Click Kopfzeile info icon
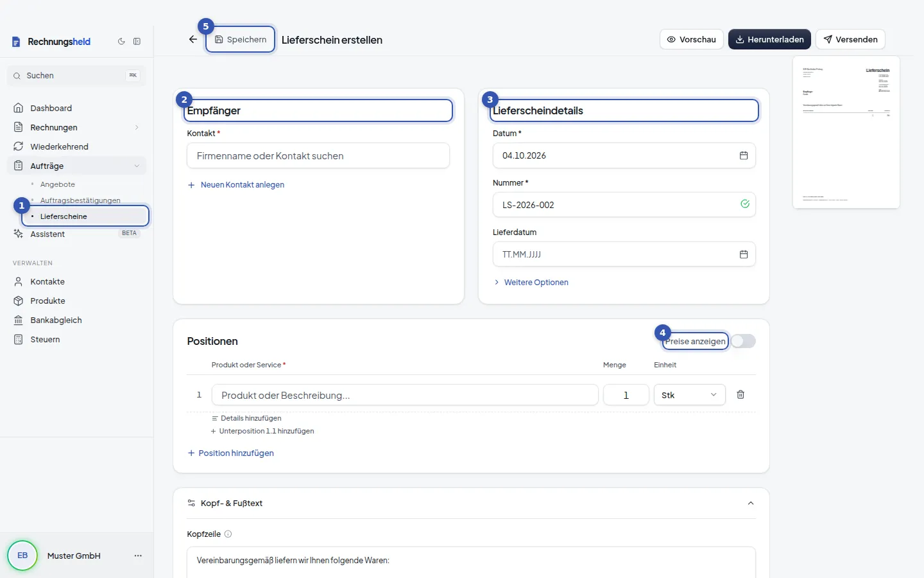Screen dimensions: 924x578 click(228, 534)
